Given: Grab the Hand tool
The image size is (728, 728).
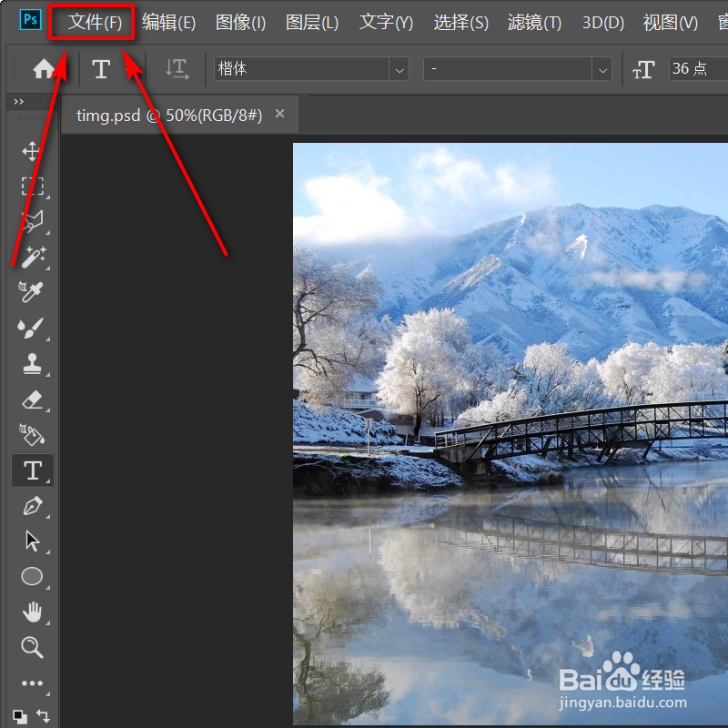Looking at the screenshot, I should (x=32, y=612).
